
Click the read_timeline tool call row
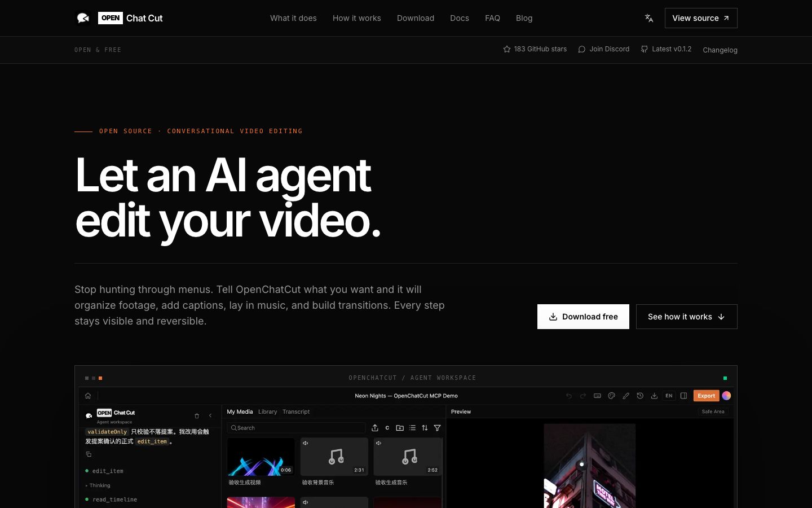click(111, 500)
